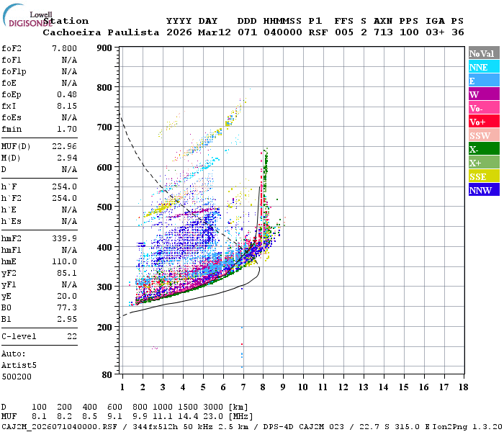Click the yF2 value 85.1
The width and height of the screenshot is (504, 432).
pos(67,273)
